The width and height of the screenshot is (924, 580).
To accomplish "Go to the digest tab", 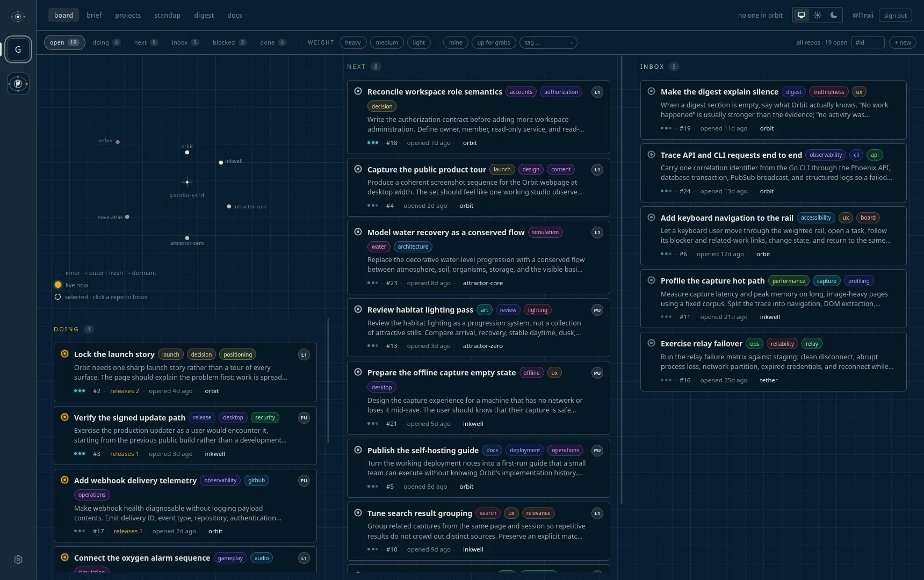I will point(204,15).
